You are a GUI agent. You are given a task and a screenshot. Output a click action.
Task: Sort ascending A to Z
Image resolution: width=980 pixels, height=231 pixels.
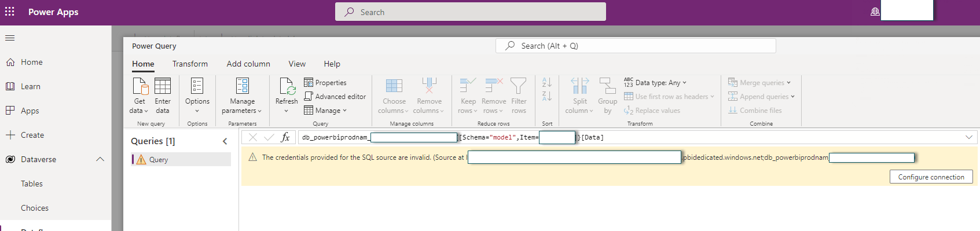tap(547, 83)
